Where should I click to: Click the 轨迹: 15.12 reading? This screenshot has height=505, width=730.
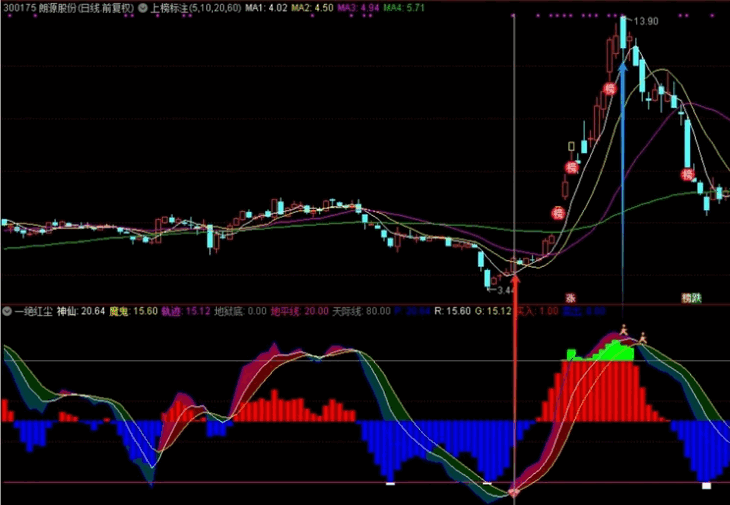[186, 311]
